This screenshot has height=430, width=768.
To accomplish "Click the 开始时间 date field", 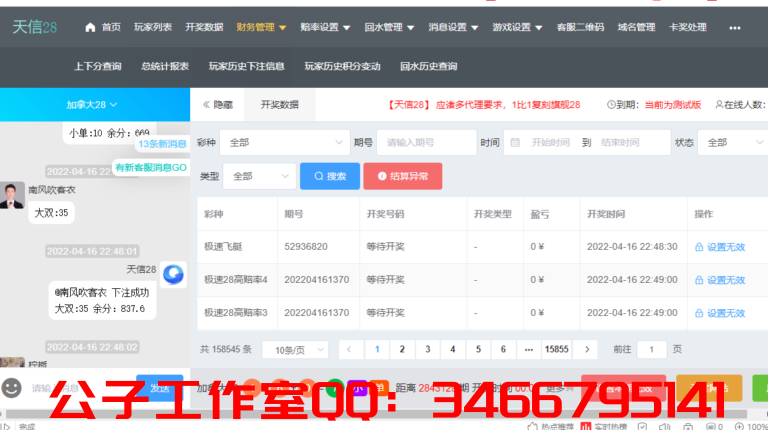I will point(550,143).
